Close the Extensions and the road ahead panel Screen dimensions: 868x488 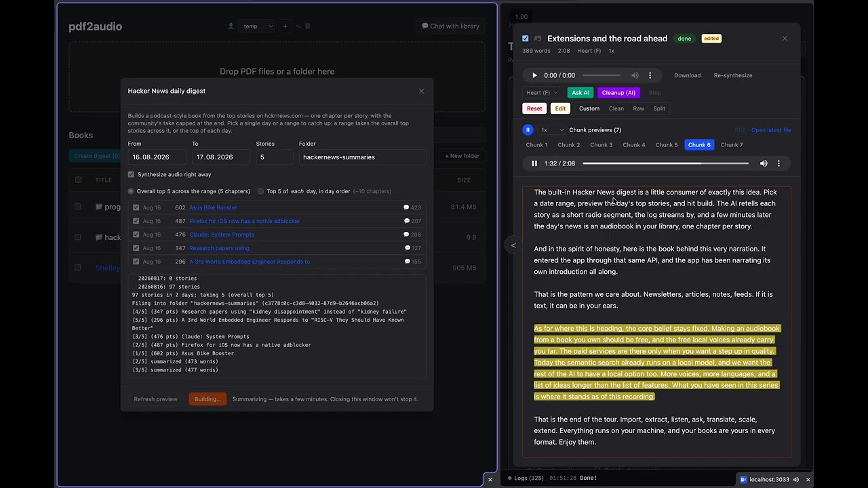pyautogui.click(x=785, y=39)
